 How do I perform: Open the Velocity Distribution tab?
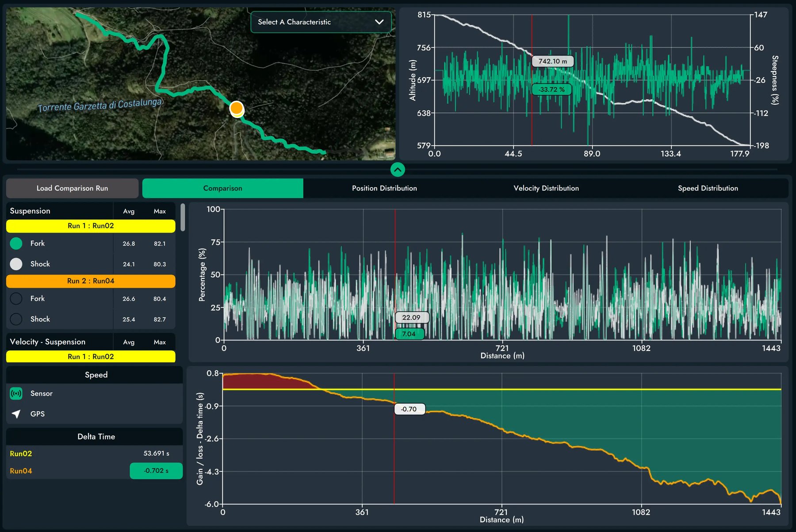click(x=546, y=188)
